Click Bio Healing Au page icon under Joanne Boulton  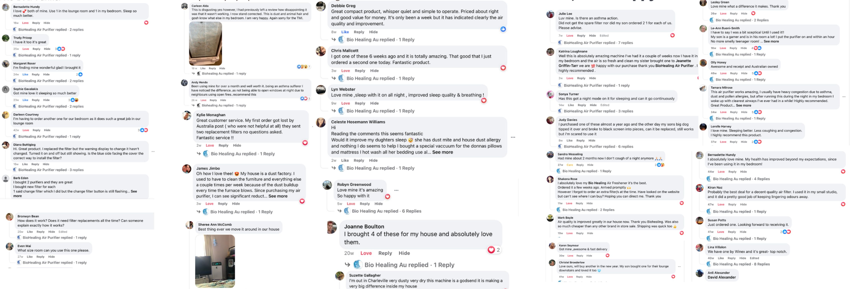[358, 265]
